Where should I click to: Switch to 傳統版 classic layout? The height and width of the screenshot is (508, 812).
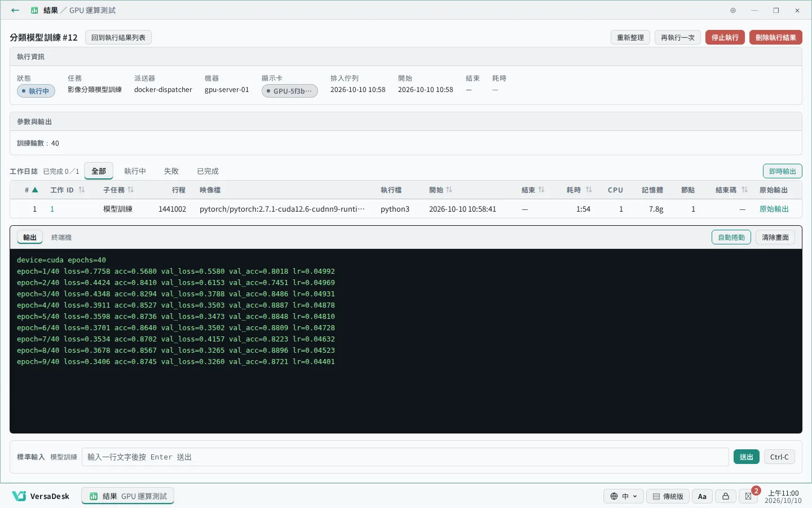click(668, 496)
